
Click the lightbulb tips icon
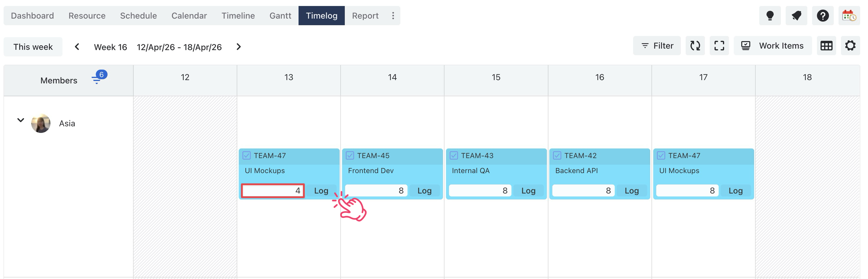[x=769, y=16]
